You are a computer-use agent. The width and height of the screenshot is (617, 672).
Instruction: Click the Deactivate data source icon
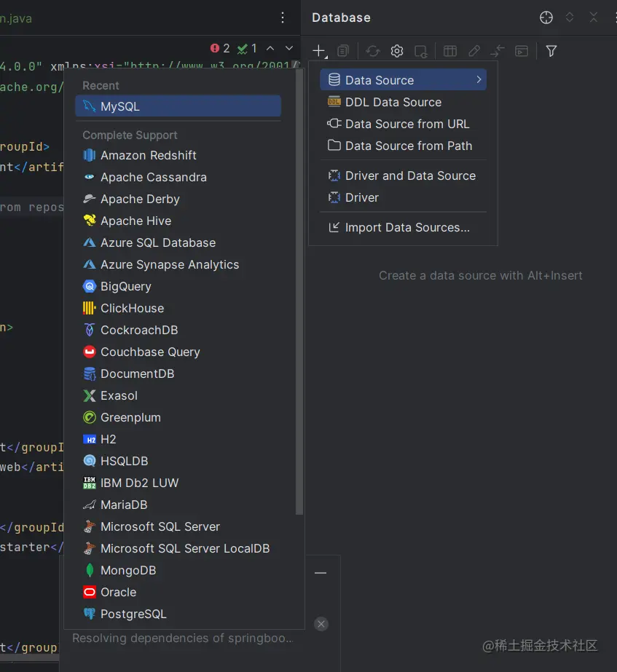(420, 52)
